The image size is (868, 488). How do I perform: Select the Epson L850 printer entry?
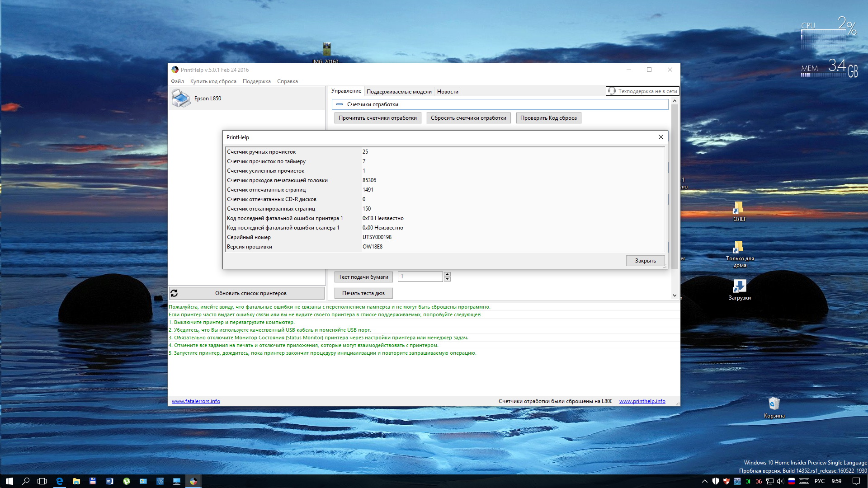[247, 99]
